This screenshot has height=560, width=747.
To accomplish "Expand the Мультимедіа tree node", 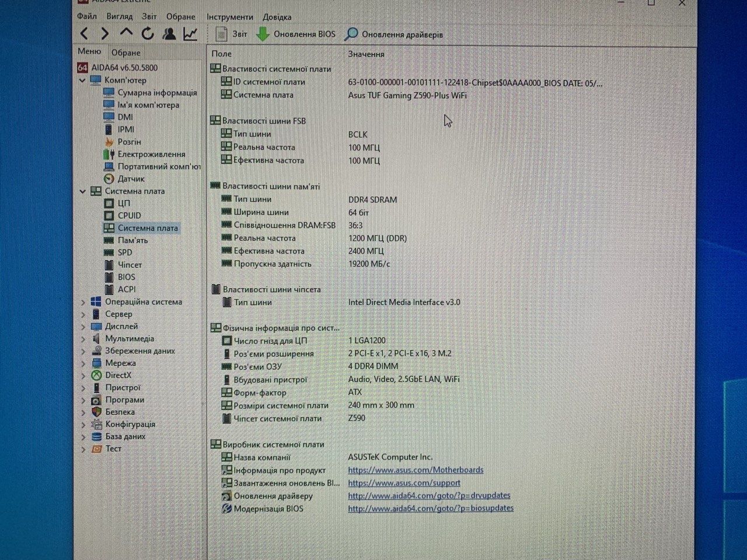I will [83, 339].
